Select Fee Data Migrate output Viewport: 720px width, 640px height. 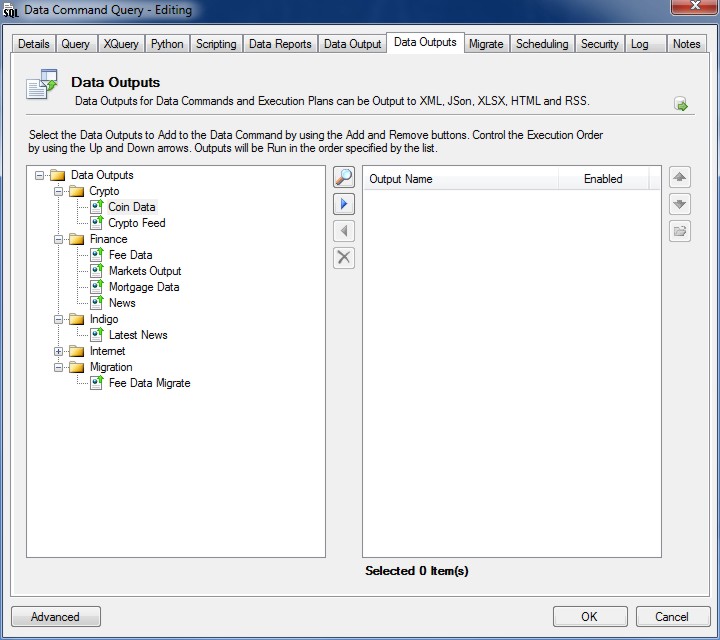149,383
